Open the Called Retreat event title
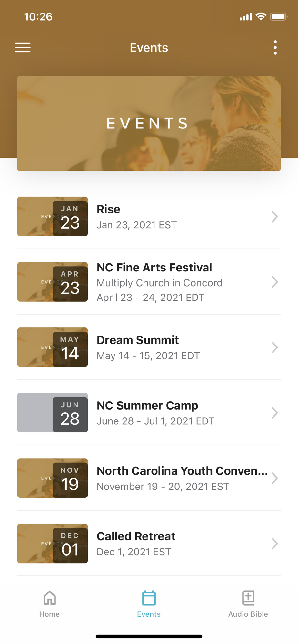298x644 pixels. tap(136, 536)
